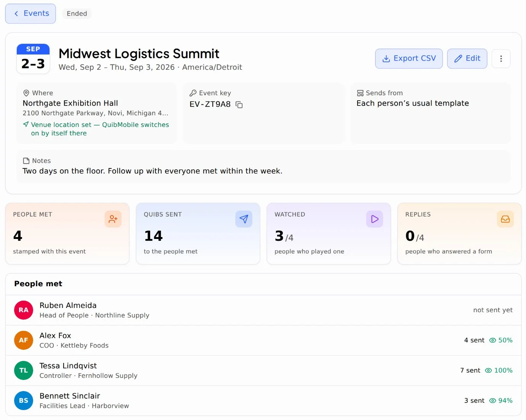The width and height of the screenshot is (526, 420).
Task: Click the eye icon beside 94%
Action: [493, 401]
